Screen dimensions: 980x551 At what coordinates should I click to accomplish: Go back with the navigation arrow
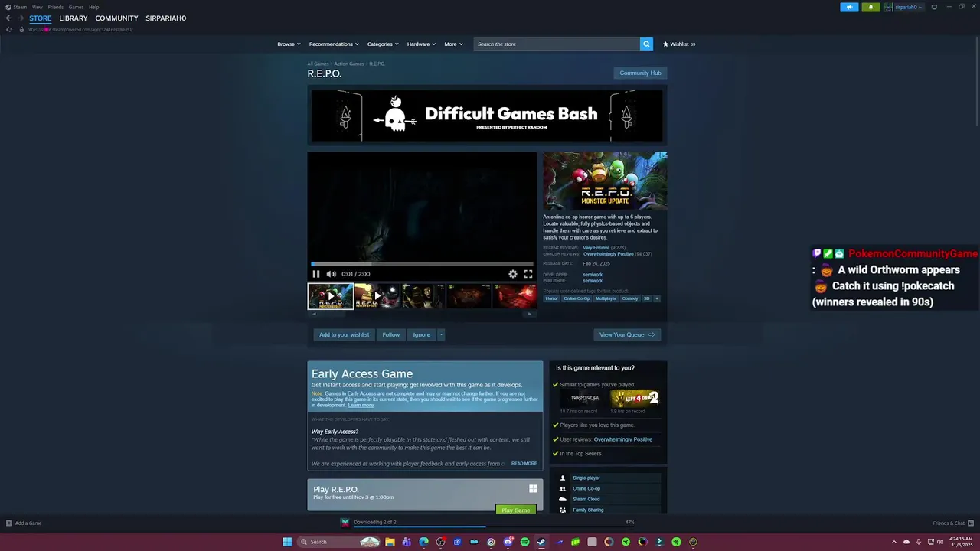point(9,18)
